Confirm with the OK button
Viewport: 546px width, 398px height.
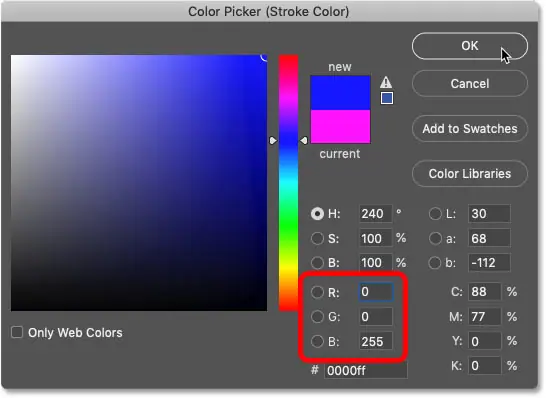point(469,46)
